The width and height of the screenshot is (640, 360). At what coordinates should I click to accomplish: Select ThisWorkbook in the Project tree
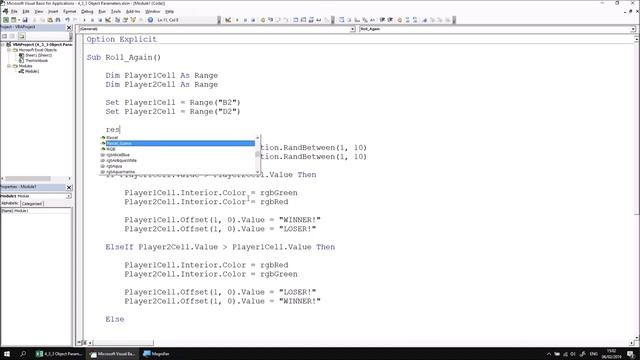[36, 60]
